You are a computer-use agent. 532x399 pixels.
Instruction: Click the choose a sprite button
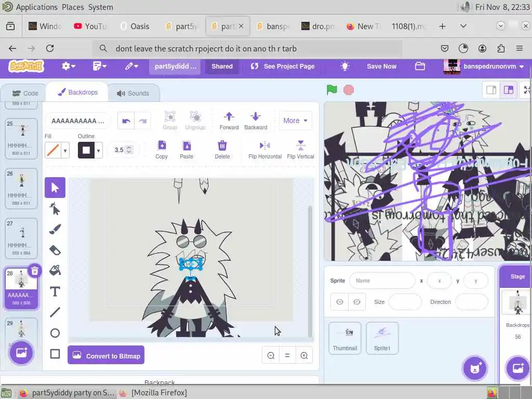475,368
